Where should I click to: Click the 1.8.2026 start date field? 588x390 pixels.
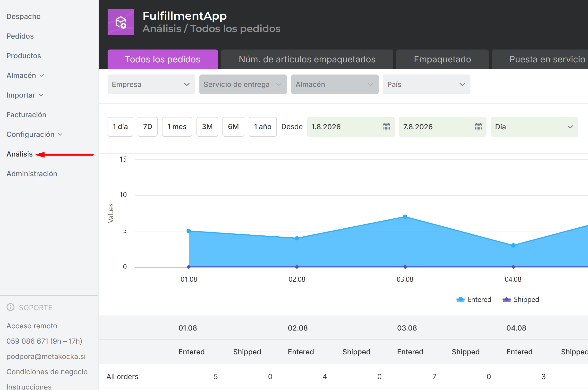coord(350,127)
